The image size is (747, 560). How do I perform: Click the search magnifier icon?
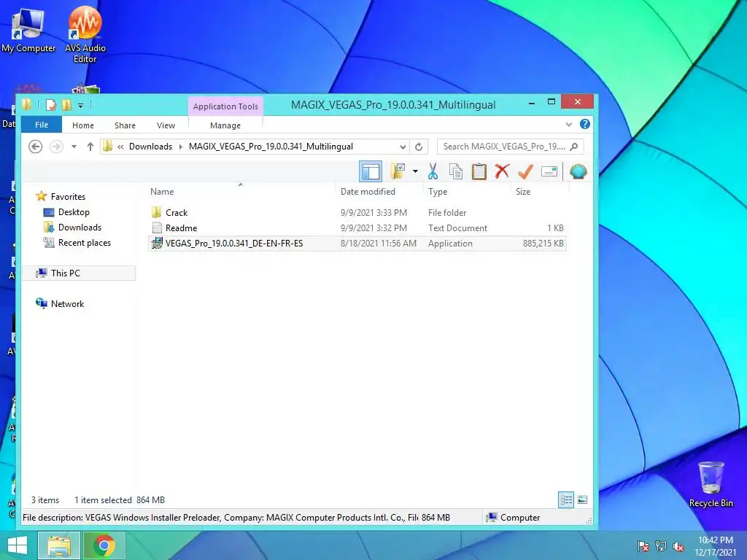coord(574,147)
